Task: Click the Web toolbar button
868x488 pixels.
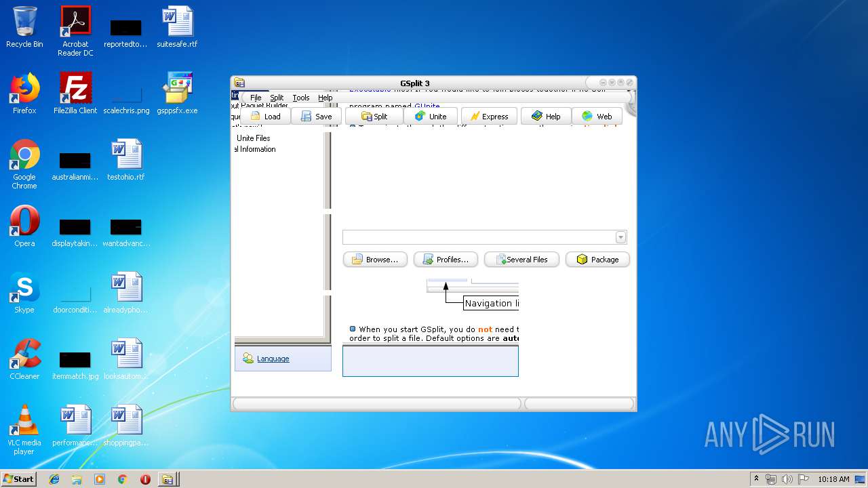Action: click(597, 117)
